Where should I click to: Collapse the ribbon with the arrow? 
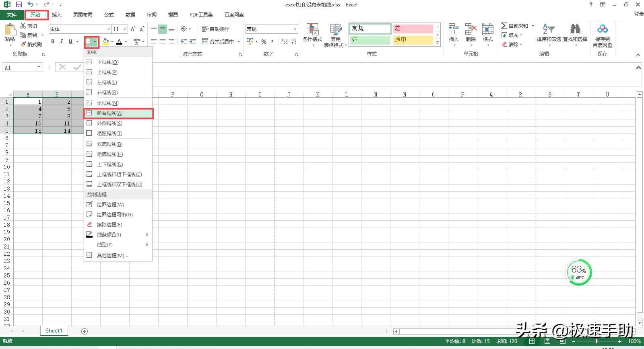pos(638,55)
